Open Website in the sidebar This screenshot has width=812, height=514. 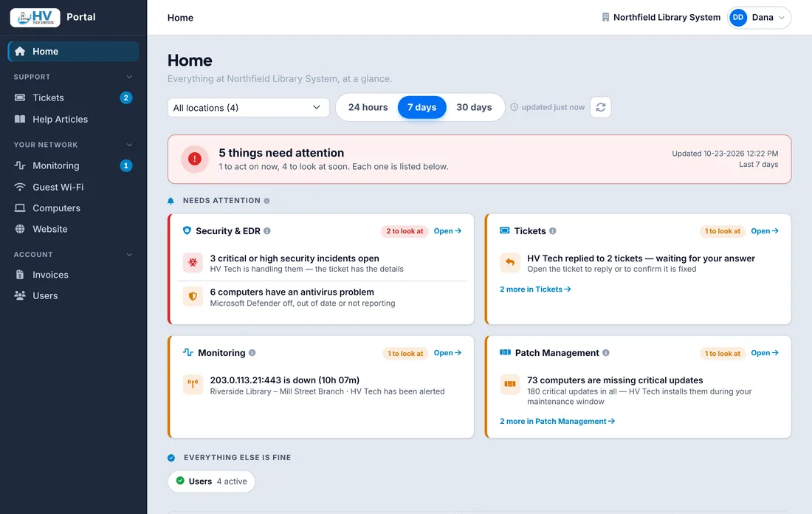click(74, 229)
